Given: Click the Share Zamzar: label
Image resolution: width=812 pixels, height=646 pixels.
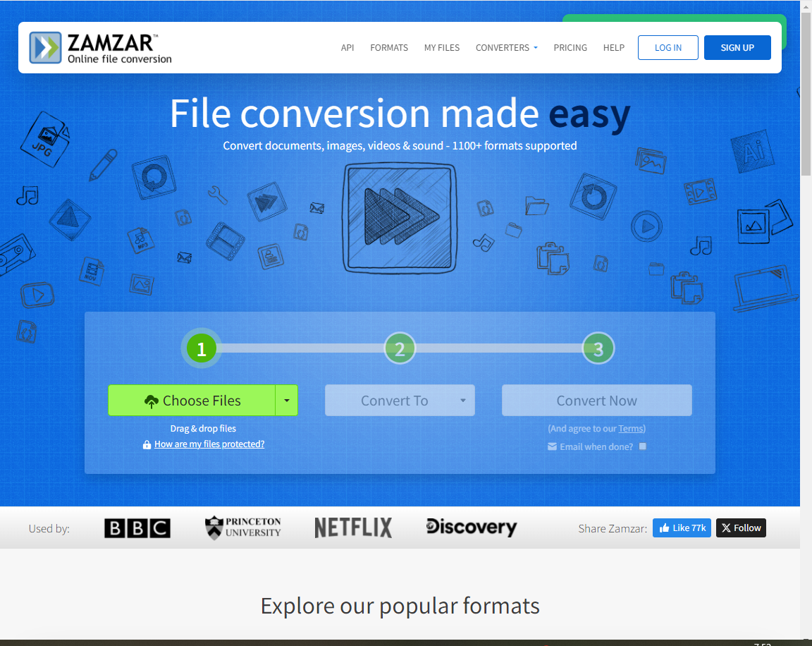Looking at the screenshot, I should (x=613, y=528).
